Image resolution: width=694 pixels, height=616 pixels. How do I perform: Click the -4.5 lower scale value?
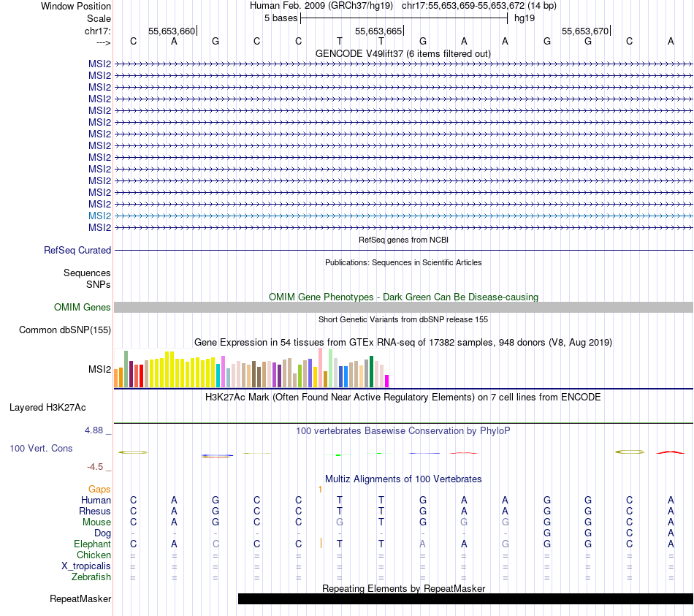click(x=95, y=466)
